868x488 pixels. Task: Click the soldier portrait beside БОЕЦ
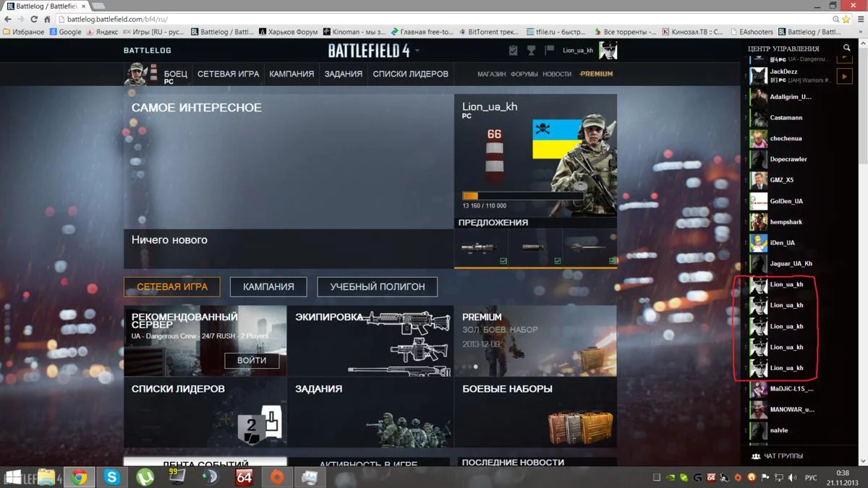[x=135, y=73]
